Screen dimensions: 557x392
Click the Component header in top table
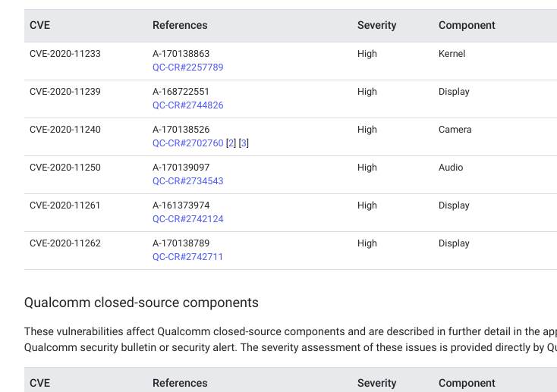tap(467, 25)
